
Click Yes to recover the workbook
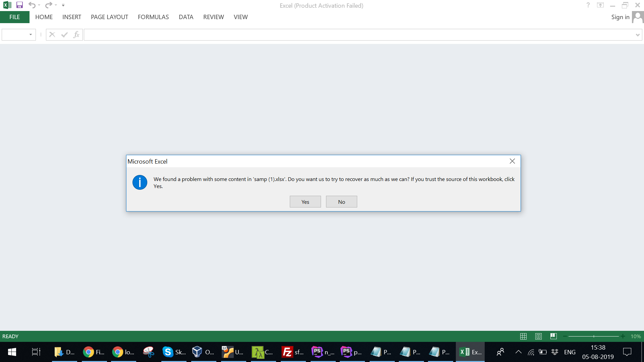click(305, 202)
